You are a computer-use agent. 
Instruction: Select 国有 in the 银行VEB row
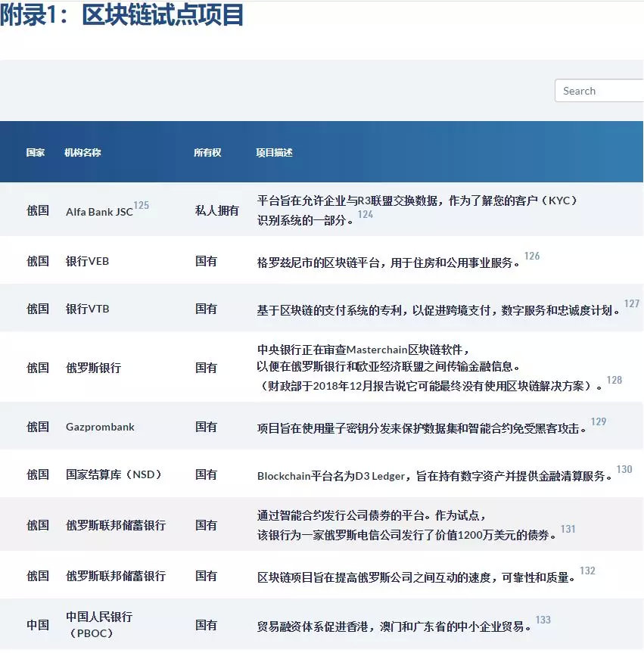coord(206,261)
